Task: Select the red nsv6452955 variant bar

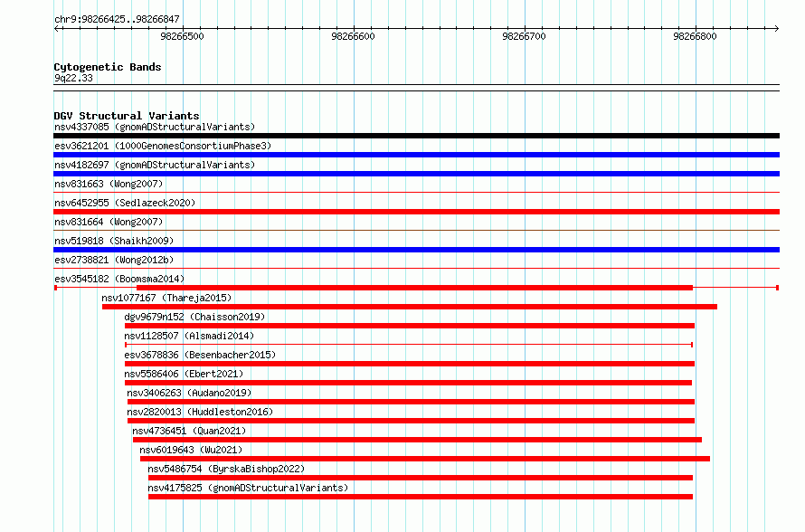Action: coord(416,212)
